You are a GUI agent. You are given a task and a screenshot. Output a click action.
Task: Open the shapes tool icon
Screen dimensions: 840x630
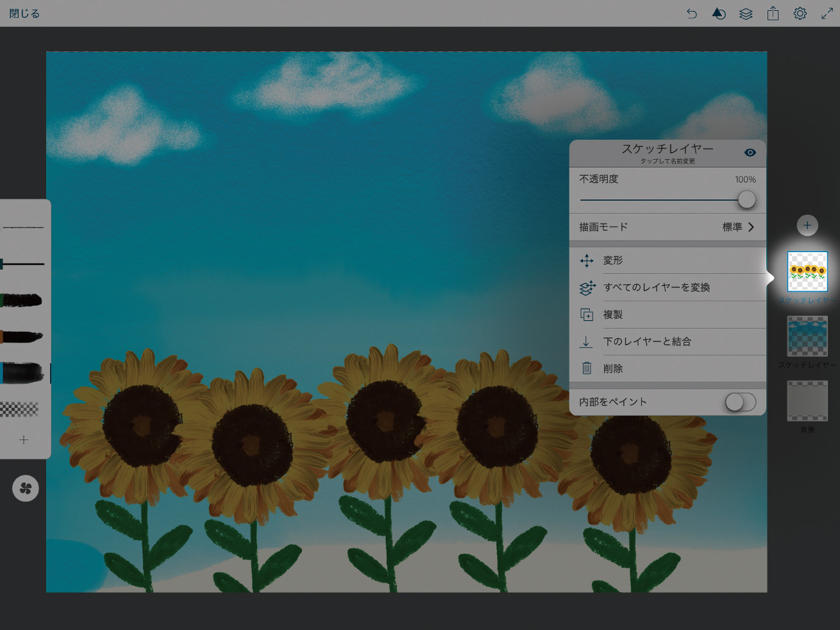pyautogui.click(x=719, y=13)
